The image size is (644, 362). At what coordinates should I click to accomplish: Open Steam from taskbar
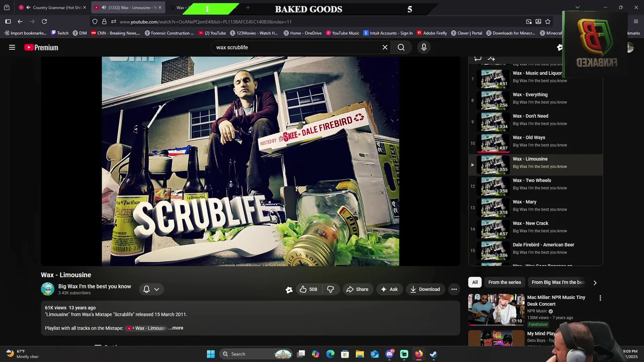coord(433,354)
